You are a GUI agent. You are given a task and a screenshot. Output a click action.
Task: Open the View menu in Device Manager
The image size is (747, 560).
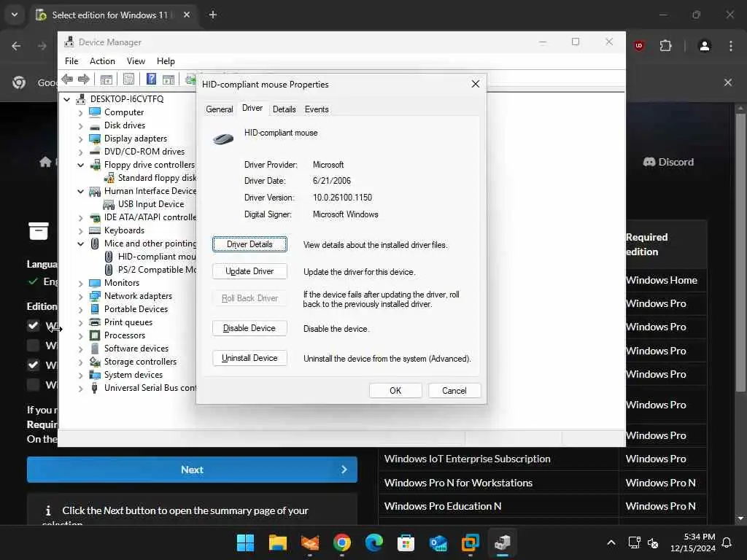click(136, 61)
